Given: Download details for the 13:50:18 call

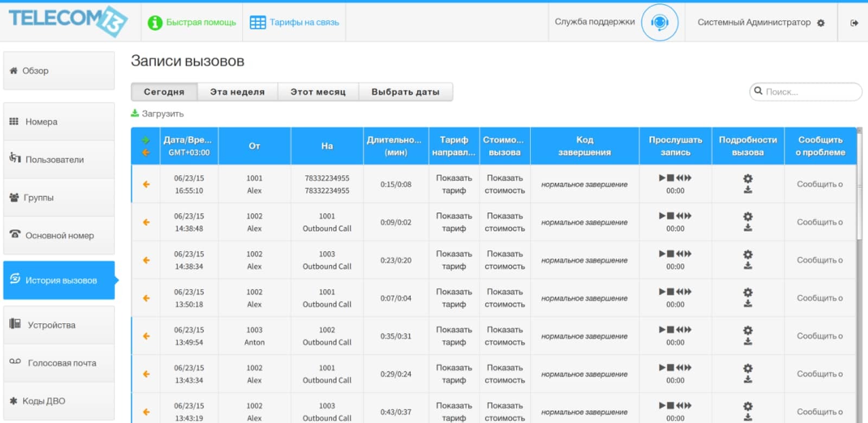Looking at the screenshot, I should 748,304.
